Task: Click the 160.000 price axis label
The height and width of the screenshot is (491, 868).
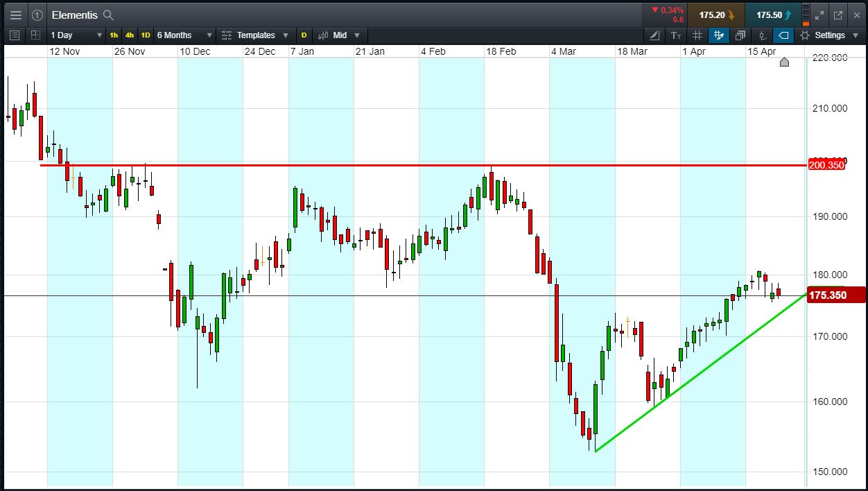Action: [x=829, y=402]
